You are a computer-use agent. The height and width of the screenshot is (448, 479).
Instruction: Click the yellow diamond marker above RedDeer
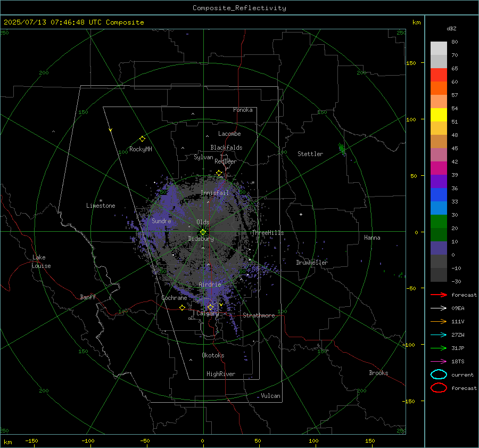pos(219,173)
